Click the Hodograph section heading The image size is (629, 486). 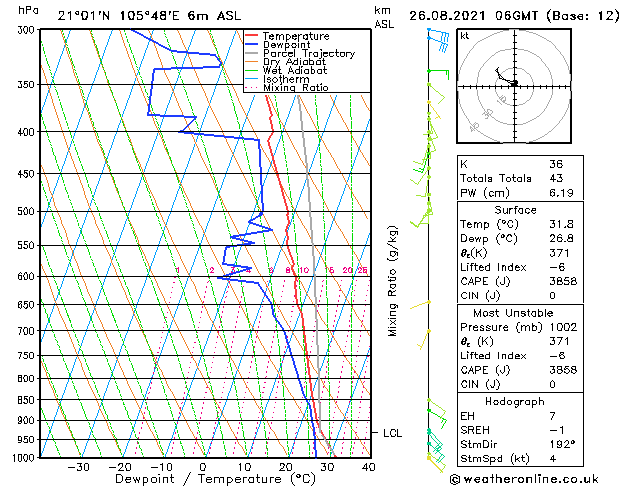(x=515, y=402)
